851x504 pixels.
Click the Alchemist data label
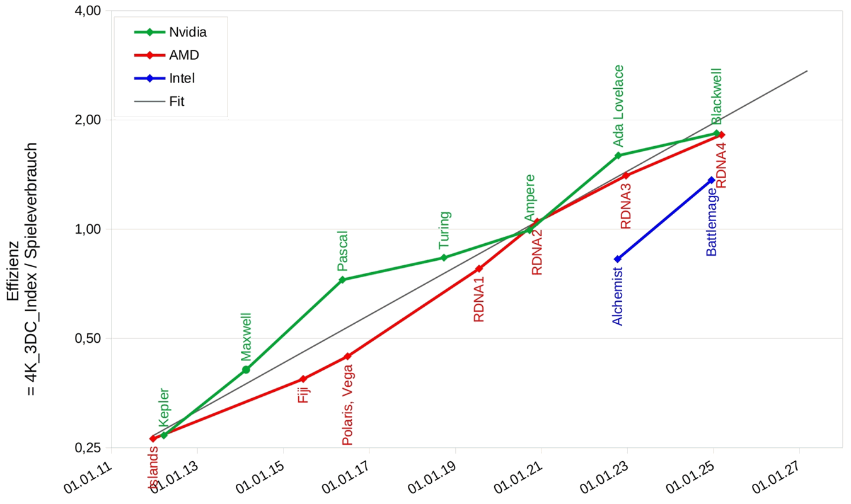coord(618,296)
